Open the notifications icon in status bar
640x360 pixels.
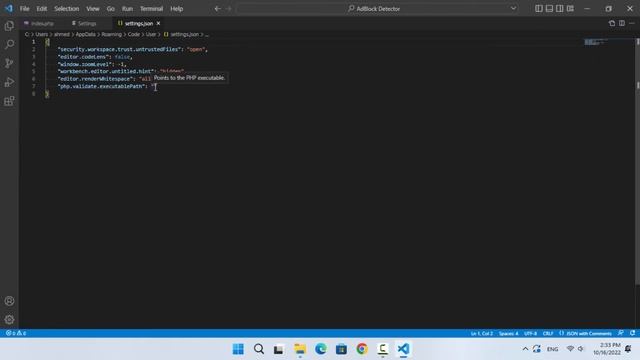click(x=632, y=333)
